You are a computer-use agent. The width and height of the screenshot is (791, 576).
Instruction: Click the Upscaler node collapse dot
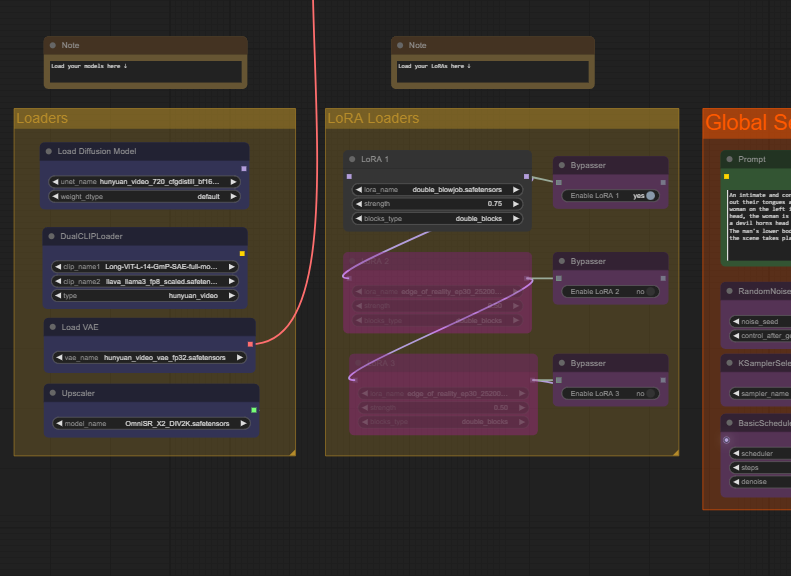[52, 393]
